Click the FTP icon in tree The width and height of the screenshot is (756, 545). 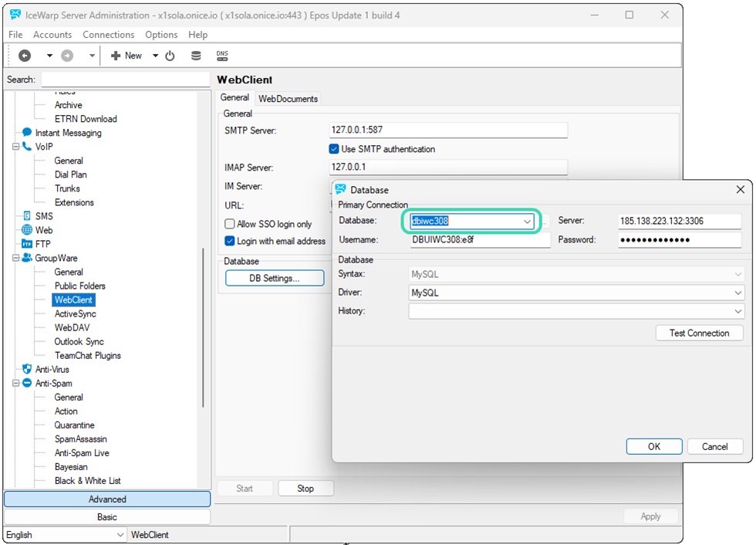tap(27, 244)
